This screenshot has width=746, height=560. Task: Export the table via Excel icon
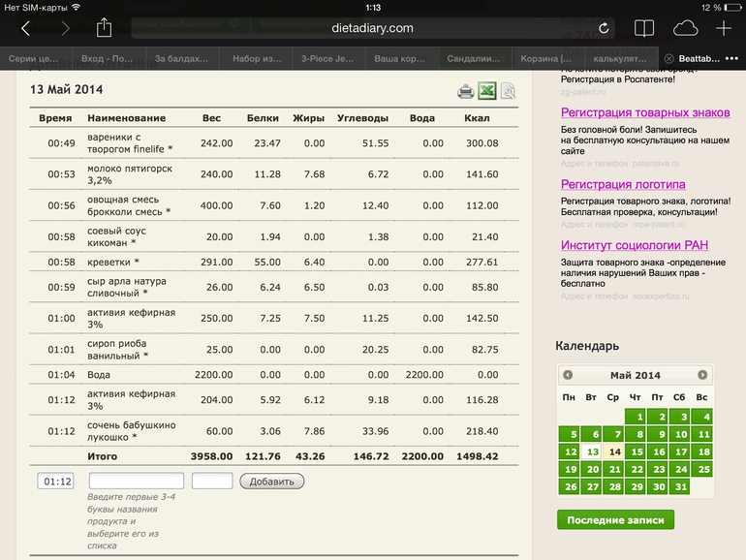487,92
